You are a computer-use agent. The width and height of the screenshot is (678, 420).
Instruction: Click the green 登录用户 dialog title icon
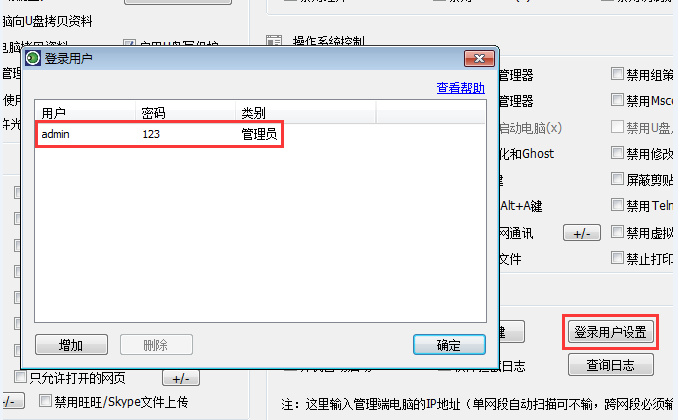tap(33, 58)
